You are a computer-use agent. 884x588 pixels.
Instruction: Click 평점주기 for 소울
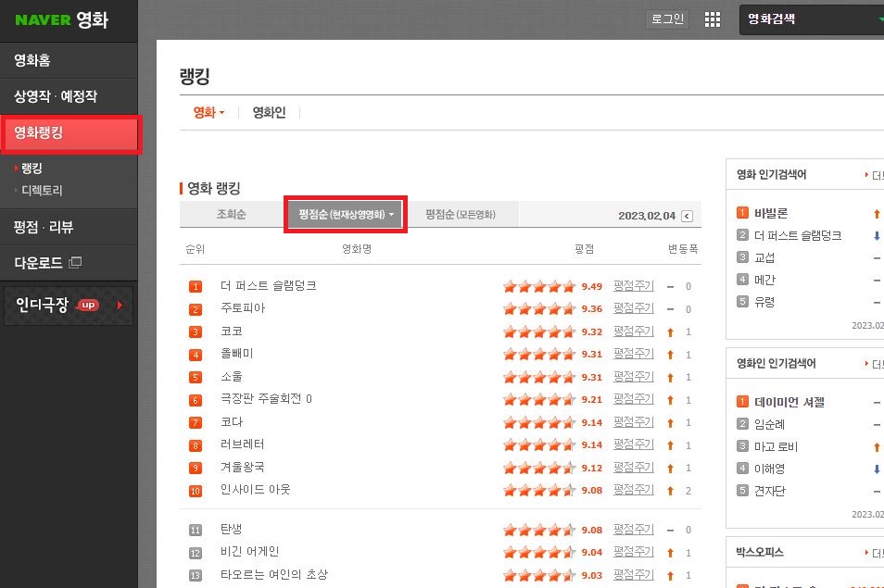click(x=633, y=376)
